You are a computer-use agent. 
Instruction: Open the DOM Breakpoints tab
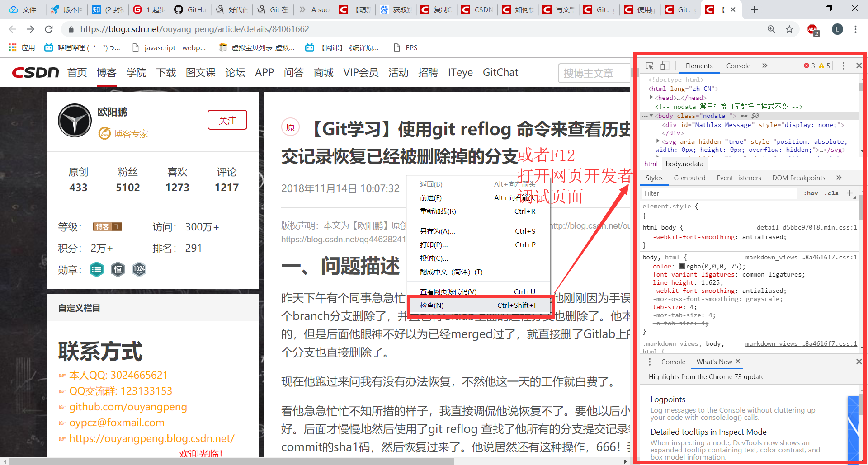coord(798,178)
